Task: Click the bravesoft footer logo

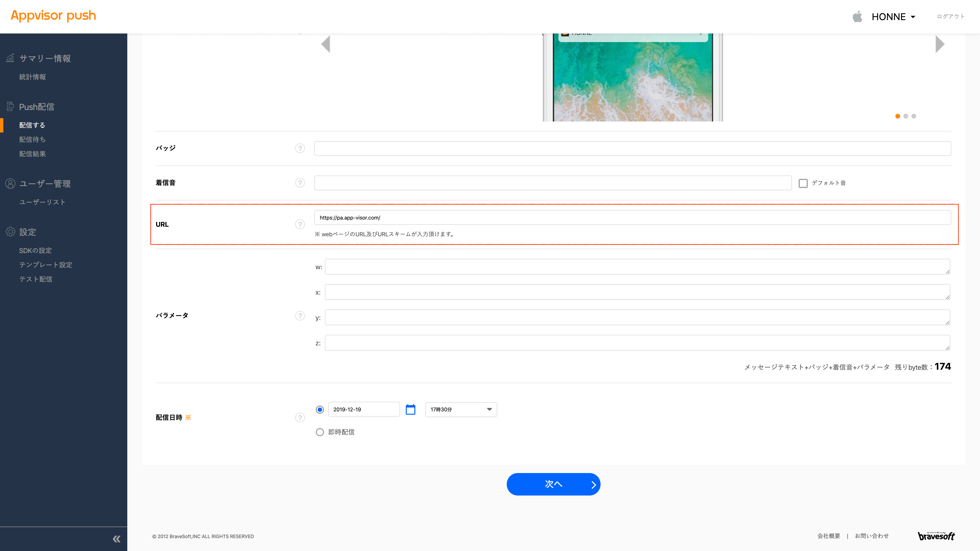Action: pos(936,536)
